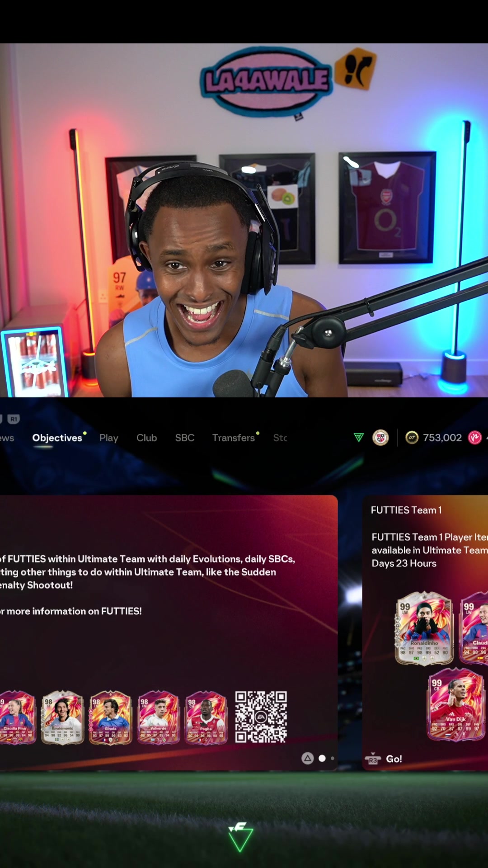Open the Objectives tab
488x868 pixels.
[x=57, y=438]
